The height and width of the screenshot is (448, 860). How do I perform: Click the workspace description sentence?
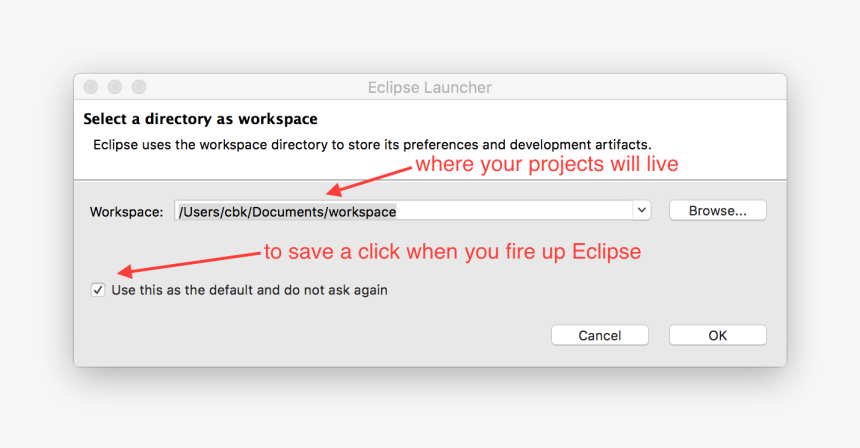[x=372, y=145]
